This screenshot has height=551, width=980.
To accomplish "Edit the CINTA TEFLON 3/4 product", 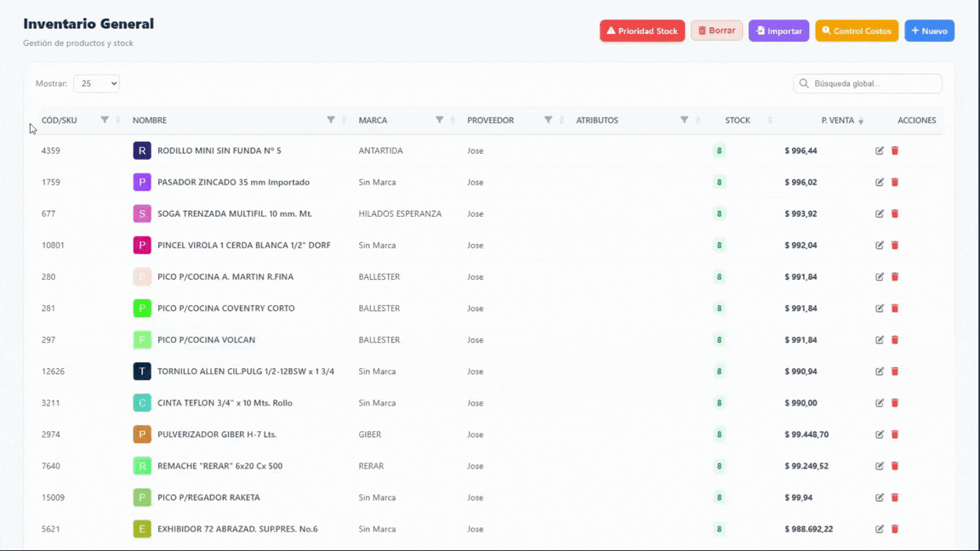I will tap(880, 402).
